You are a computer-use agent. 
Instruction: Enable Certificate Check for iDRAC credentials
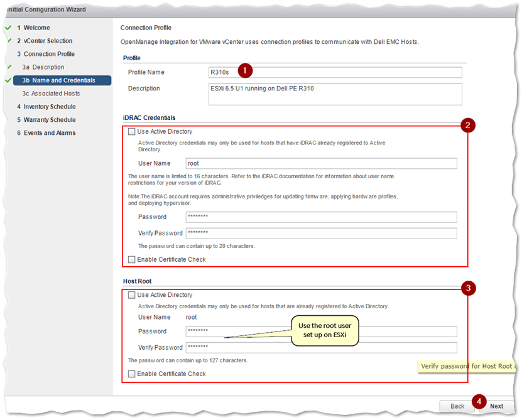(x=132, y=259)
